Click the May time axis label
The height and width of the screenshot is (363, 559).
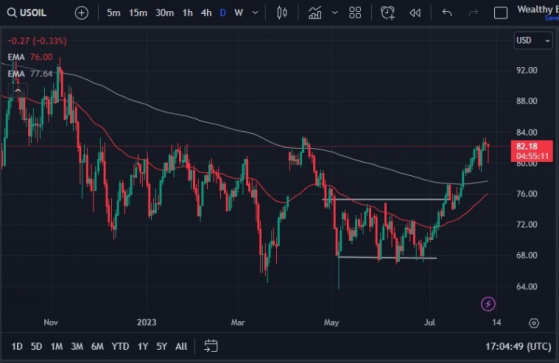(x=331, y=322)
